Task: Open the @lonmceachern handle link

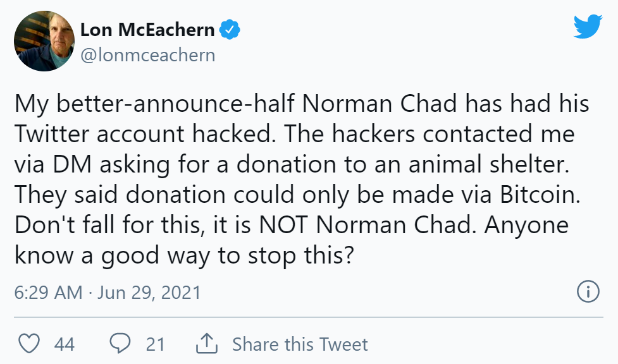Action: point(147,55)
